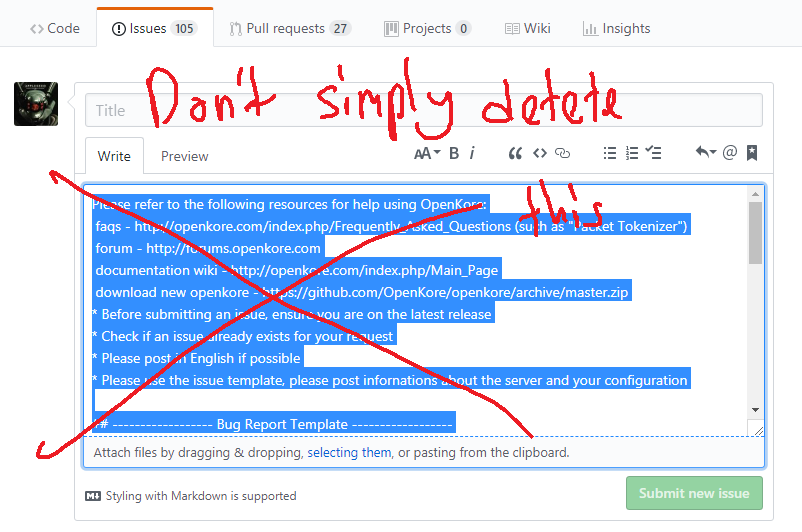Click the text area scrollbar thumb

point(755,233)
